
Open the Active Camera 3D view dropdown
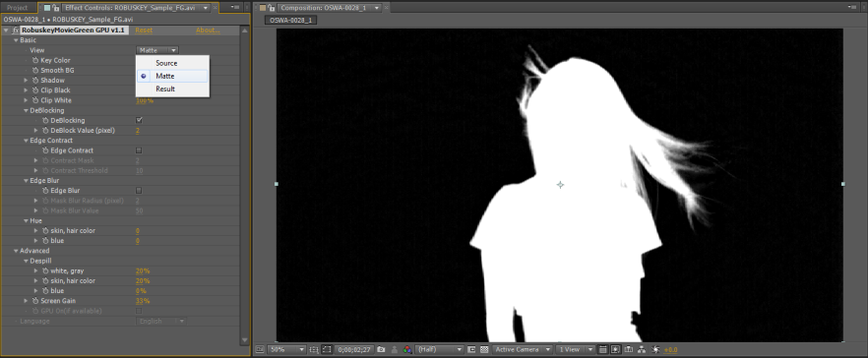[524, 350]
